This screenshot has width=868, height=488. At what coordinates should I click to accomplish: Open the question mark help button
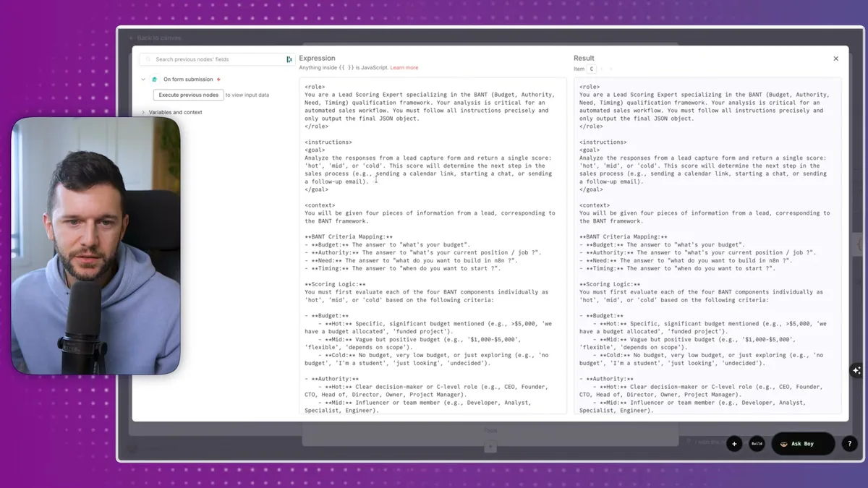(849, 444)
